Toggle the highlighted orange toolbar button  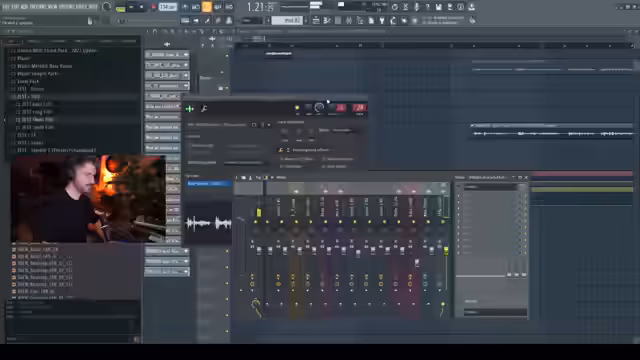207,7
